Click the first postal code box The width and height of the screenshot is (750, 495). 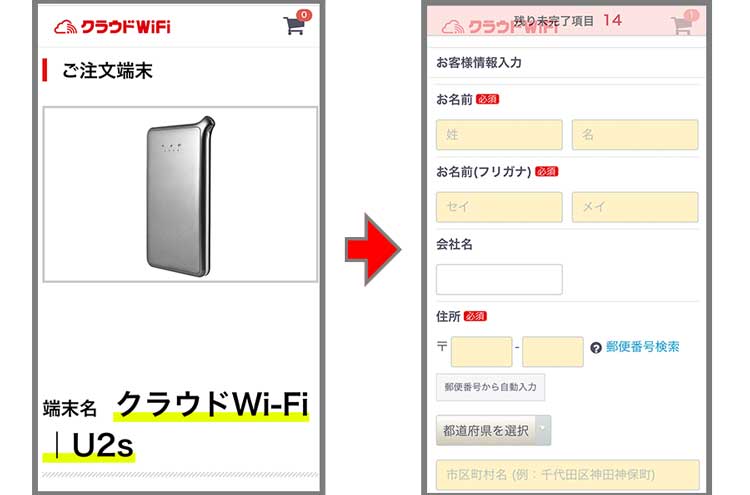click(x=481, y=352)
